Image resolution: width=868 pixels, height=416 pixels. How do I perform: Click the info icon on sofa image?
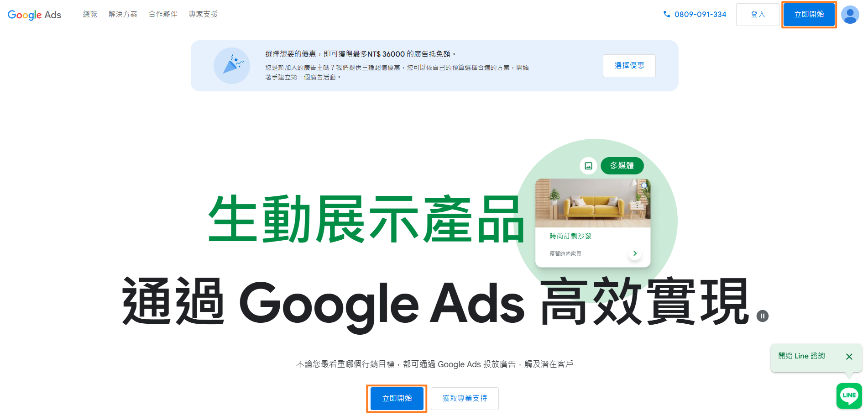click(644, 185)
